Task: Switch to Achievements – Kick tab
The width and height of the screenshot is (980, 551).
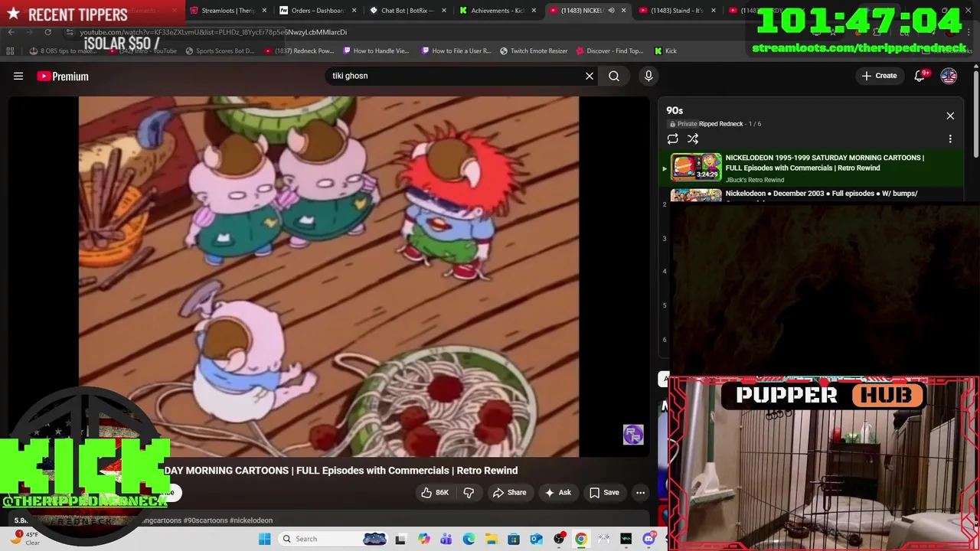Action: pyautogui.click(x=497, y=11)
